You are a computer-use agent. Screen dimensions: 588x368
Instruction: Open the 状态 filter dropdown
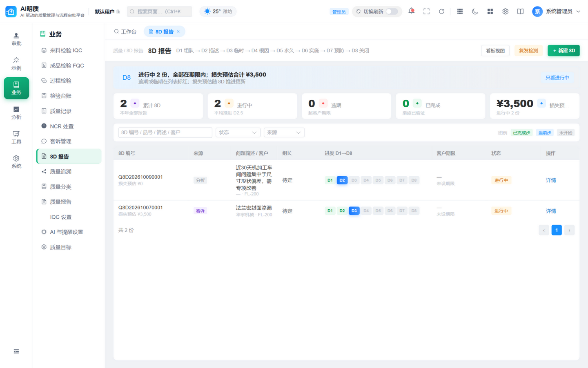[238, 132]
